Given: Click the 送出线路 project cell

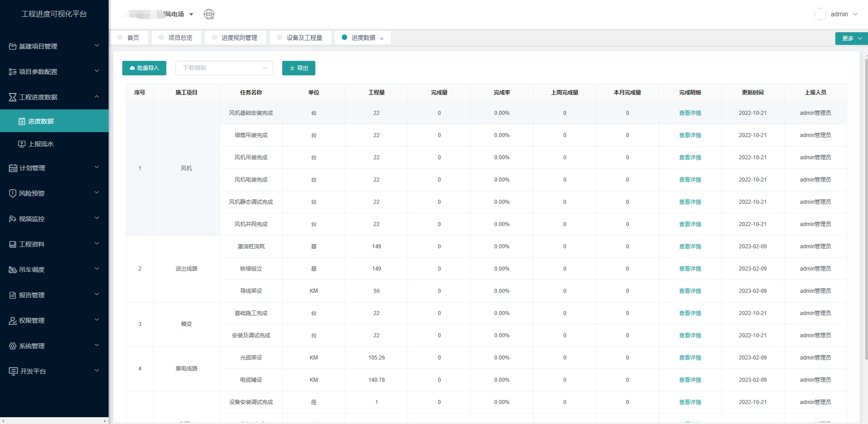Looking at the screenshot, I should [x=186, y=269].
